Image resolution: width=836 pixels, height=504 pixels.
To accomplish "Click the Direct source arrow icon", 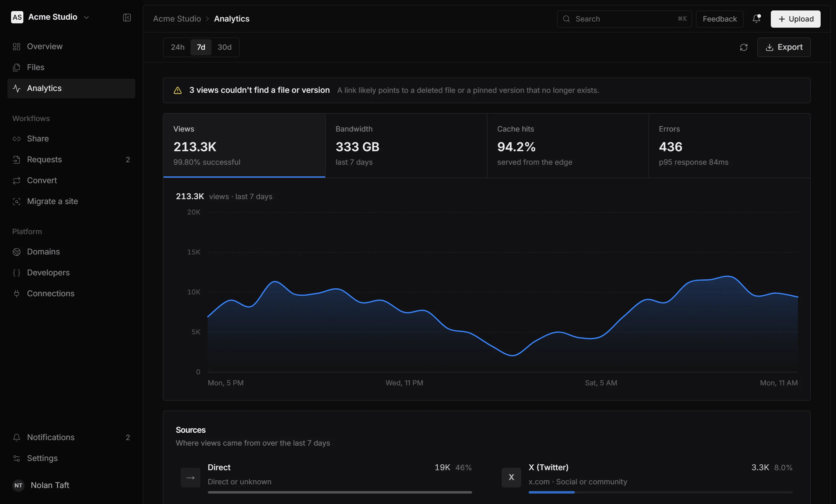I will (x=190, y=478).
